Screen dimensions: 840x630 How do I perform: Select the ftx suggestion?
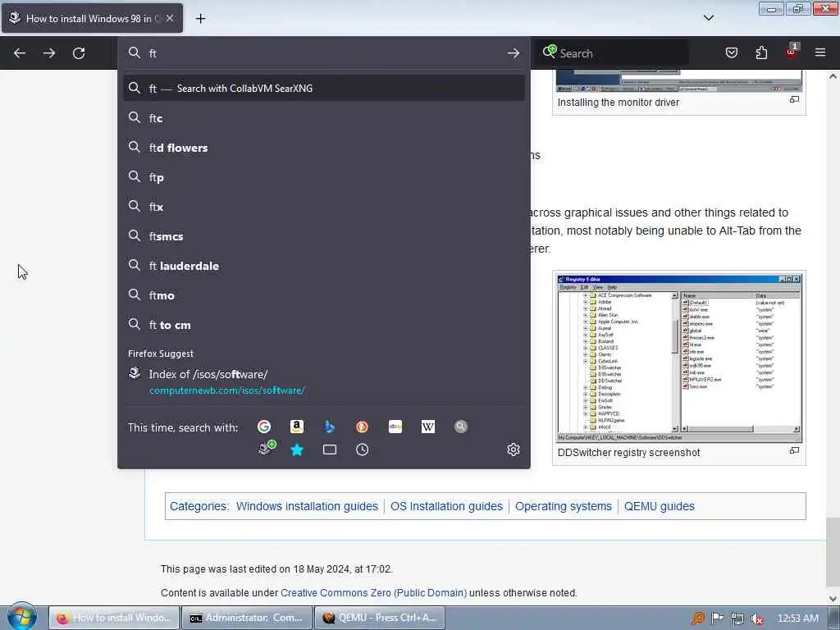point(323,206)
